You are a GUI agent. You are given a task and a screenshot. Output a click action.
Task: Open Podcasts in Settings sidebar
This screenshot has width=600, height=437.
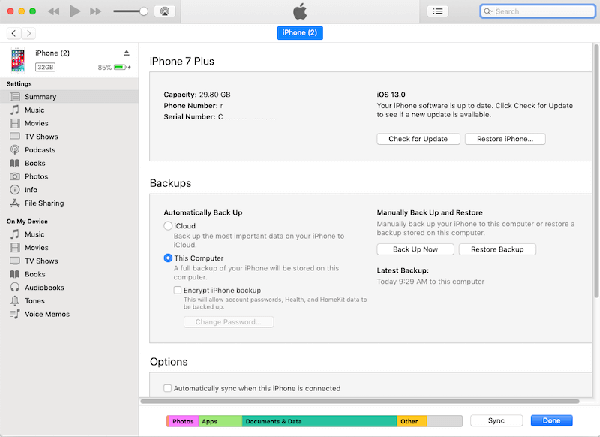39,149
